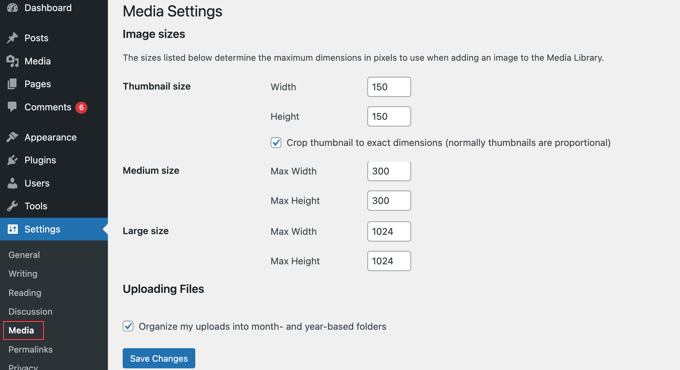Click the Uploading Files heading
This screenshot has width=680, height=370.
[163, 289]
